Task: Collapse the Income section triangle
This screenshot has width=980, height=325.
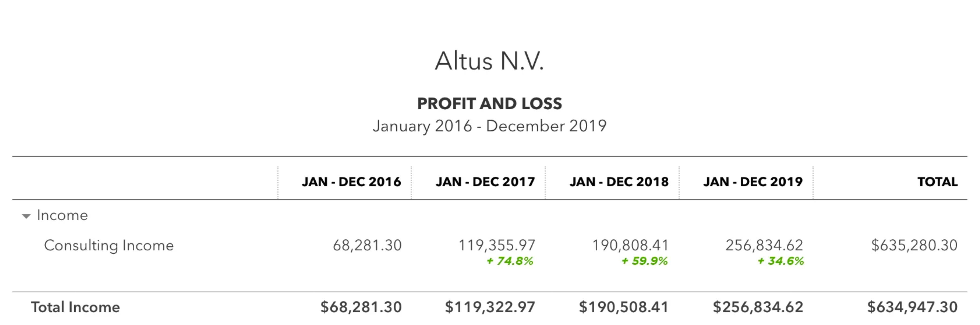Action: (26, 216)
